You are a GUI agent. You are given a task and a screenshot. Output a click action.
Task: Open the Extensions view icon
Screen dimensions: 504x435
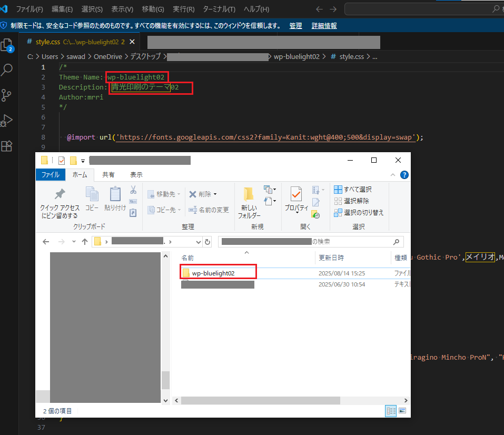coord(7,146)
